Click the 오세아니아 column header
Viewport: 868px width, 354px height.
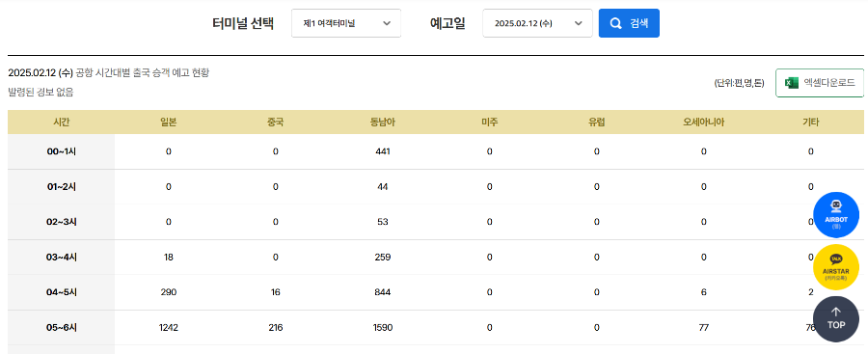[704, 123]
